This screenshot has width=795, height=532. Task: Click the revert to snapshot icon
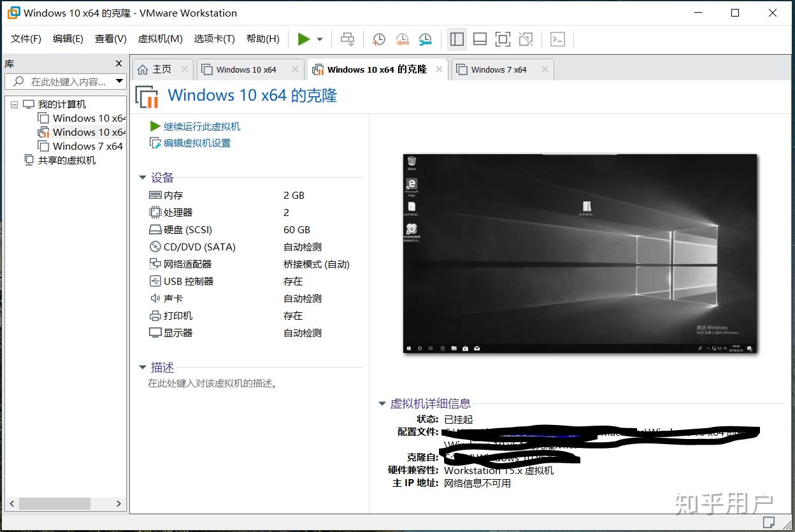tap(402, 40)
